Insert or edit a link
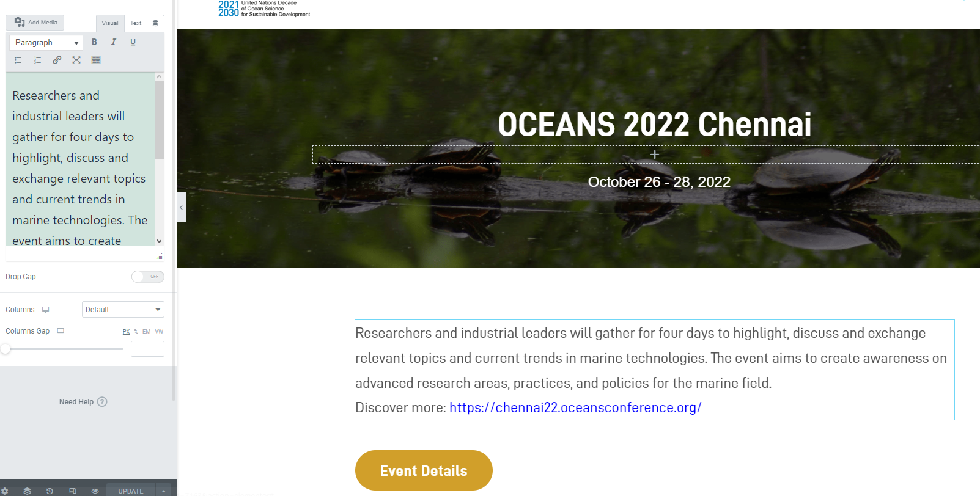980x496 pixels. pyautogui.click(x=57, y=60)
